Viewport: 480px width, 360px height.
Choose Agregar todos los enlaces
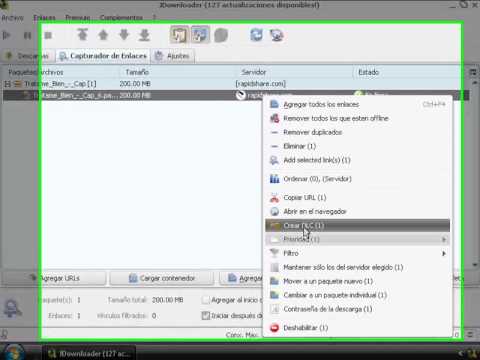coord(357,104)
